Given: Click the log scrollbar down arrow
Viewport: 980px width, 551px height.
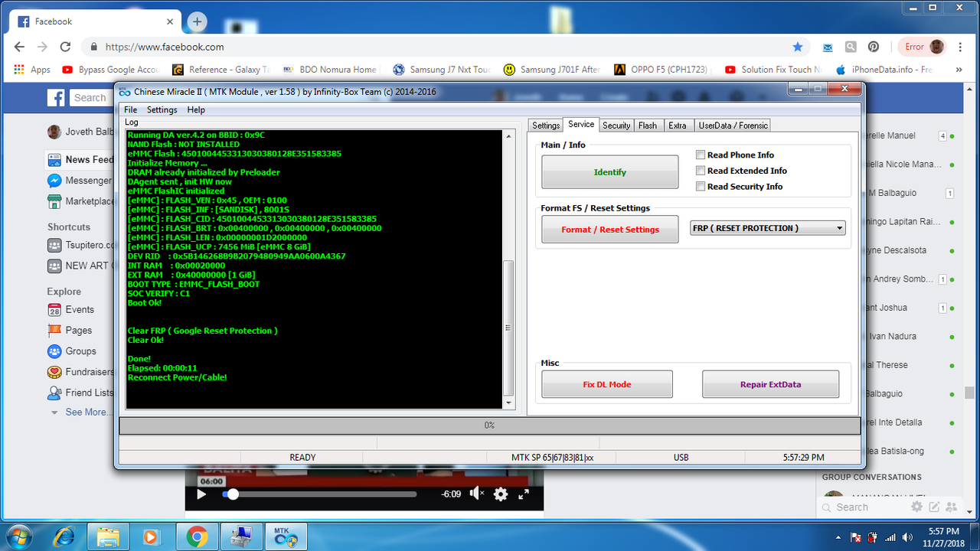Looking at the screenshot, I should (x=508, y=402).
